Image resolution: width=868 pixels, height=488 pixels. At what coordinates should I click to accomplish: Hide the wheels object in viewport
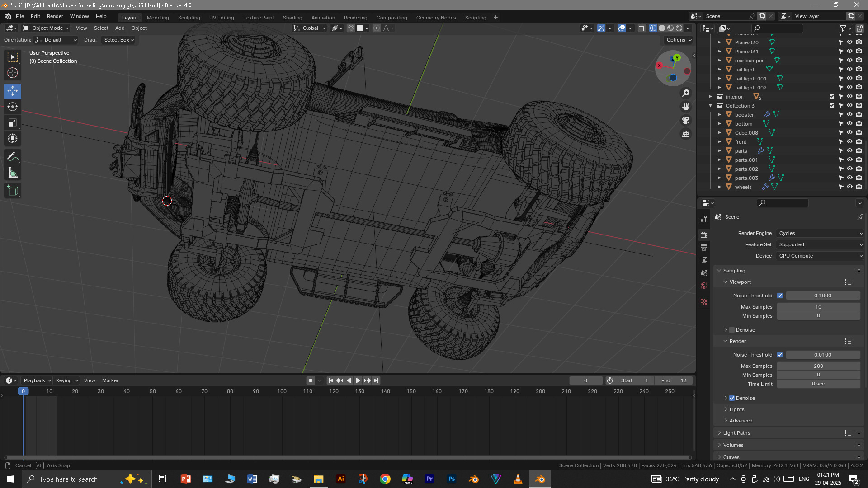pyautogui.click(x=849, y=187)
